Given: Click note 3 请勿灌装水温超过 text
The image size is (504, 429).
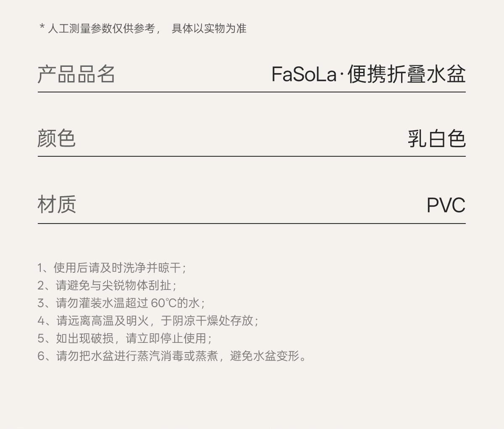Looking at the screenshot, I should 102,303.
